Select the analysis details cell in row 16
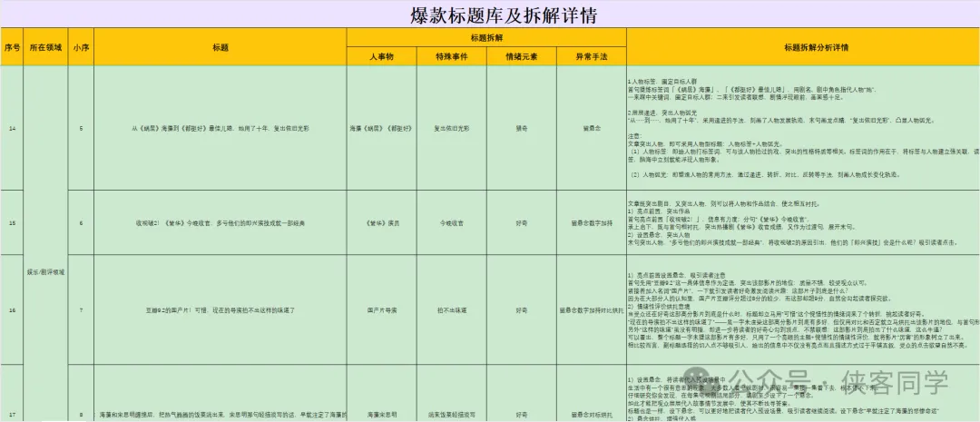The height and width of the screenshot is (422, 980). 803,309
